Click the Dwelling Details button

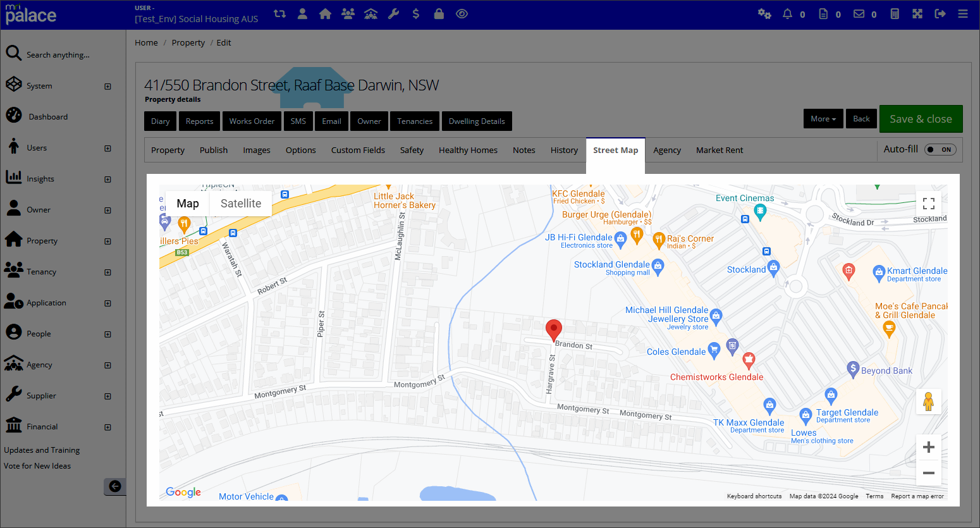(x=477, y=121)
